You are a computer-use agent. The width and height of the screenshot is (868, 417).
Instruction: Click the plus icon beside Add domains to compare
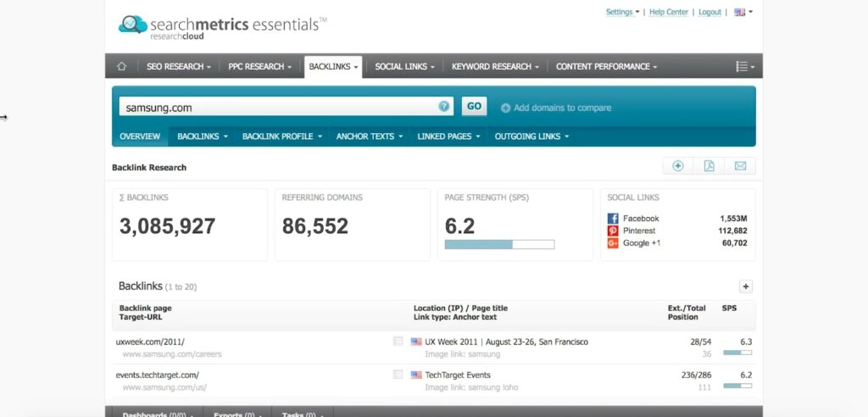(x=505, y=108)
